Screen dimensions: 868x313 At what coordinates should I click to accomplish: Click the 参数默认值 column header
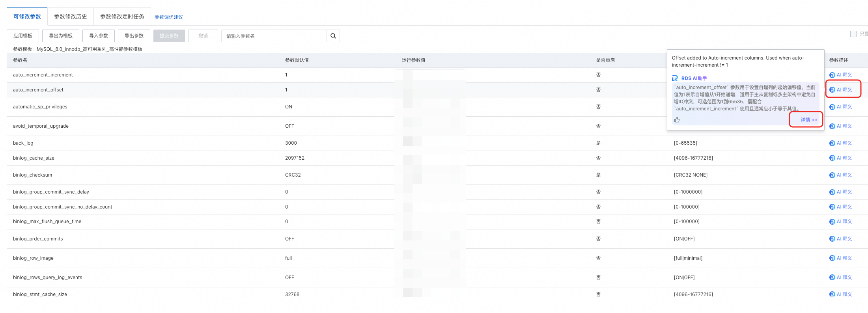coord(297,60)
